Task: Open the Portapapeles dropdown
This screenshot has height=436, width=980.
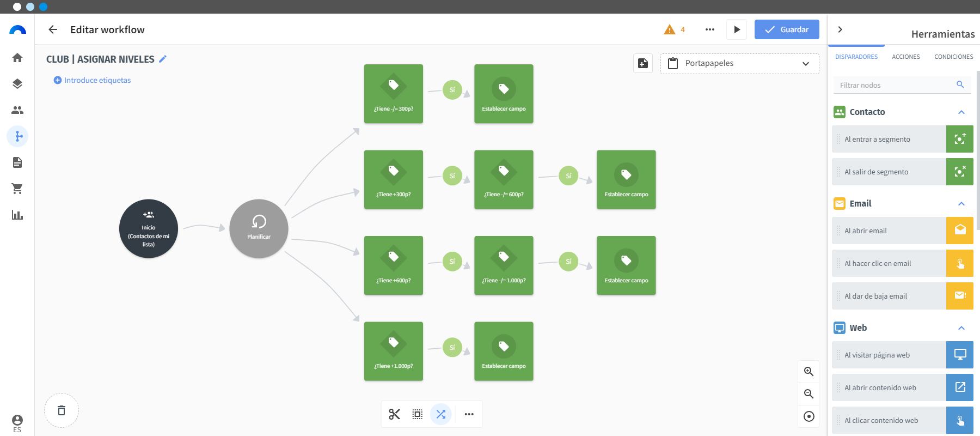Action: tap(740, 63)
